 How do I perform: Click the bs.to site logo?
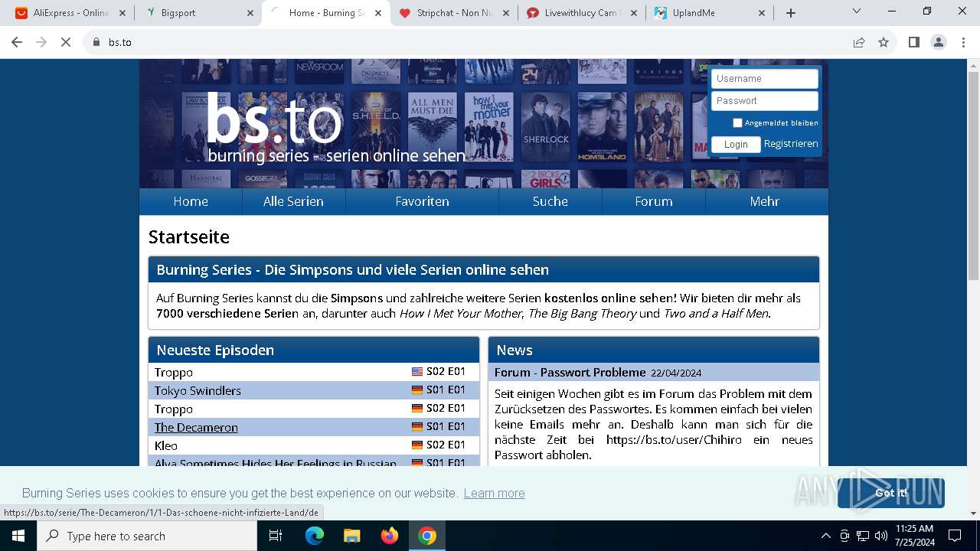273,120
